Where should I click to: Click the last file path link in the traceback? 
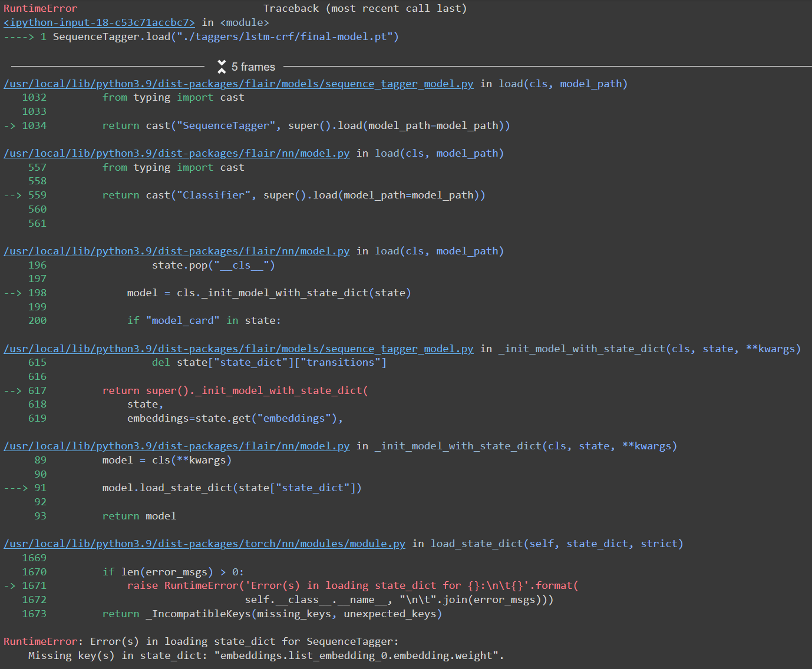(204, 544)
